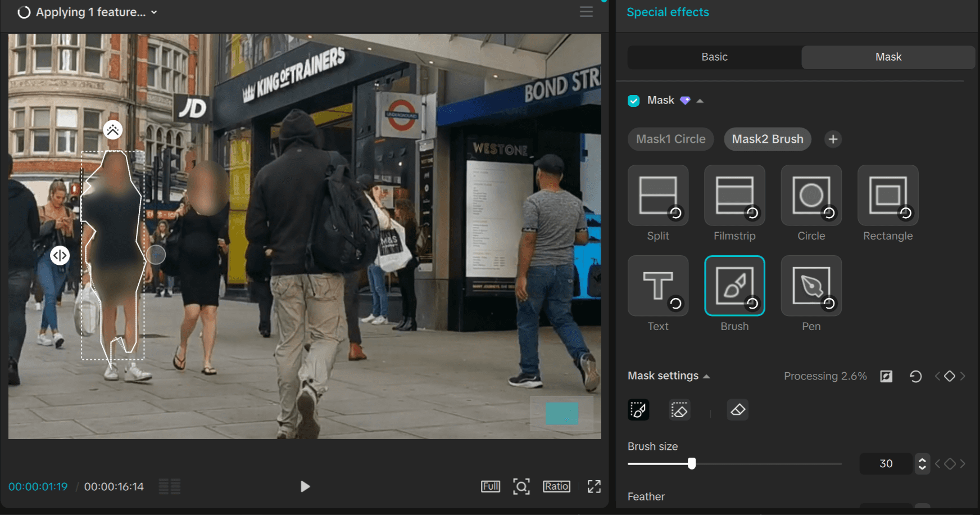980x515 pixels.
Task: Select the Filmstrip mask shape
Action: (734, 196)
